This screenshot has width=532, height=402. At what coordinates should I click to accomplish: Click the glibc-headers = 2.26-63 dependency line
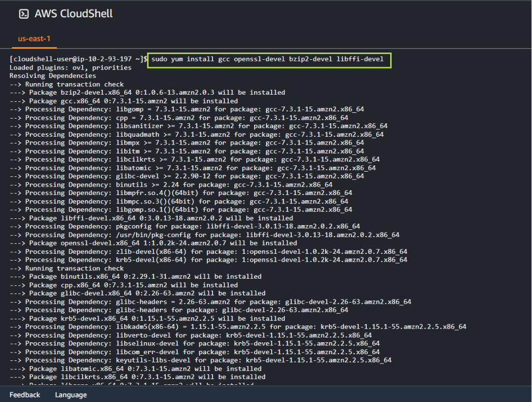210,302
